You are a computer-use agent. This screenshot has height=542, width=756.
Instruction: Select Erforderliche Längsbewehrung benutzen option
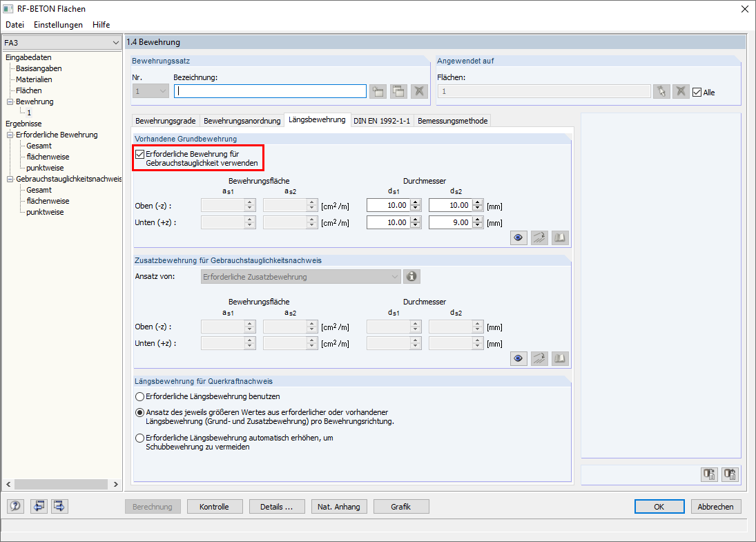tap(140, 397)
